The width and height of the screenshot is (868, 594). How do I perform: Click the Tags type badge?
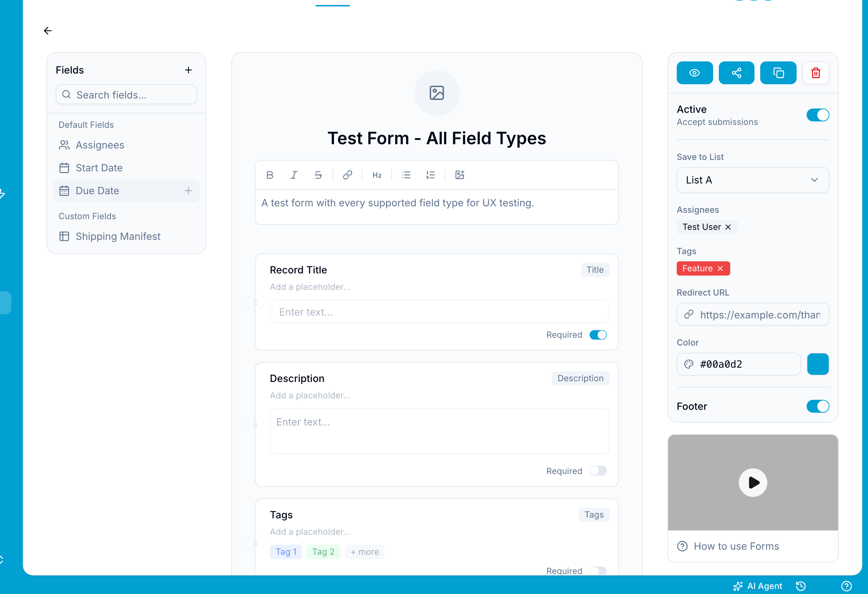click(594, 514)
